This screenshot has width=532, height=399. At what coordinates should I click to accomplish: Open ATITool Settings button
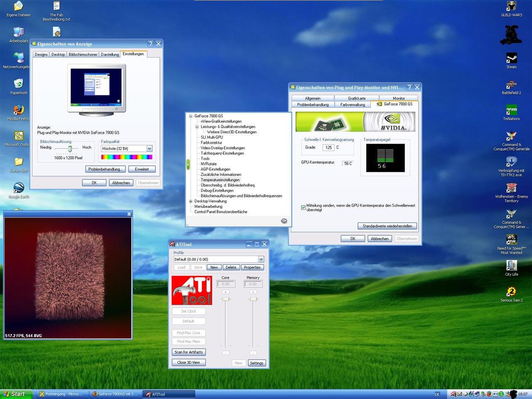point(256,363)
